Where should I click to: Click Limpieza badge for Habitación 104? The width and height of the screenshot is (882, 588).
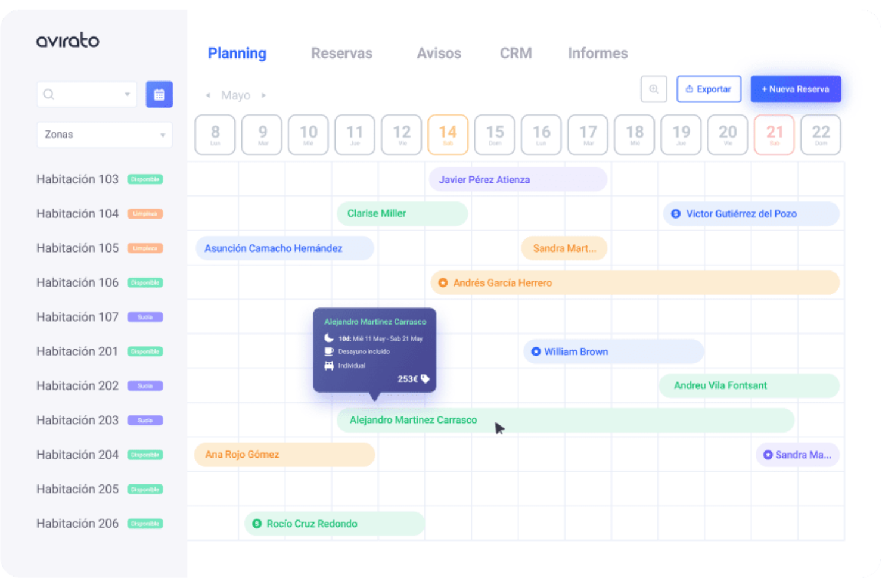(x=145, y=214)
